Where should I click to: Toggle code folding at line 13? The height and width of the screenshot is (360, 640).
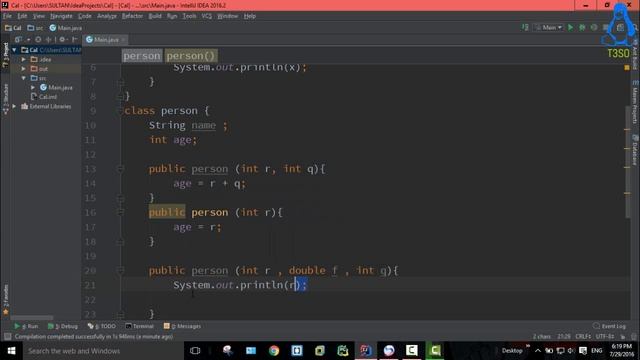[x=120, y=169]
